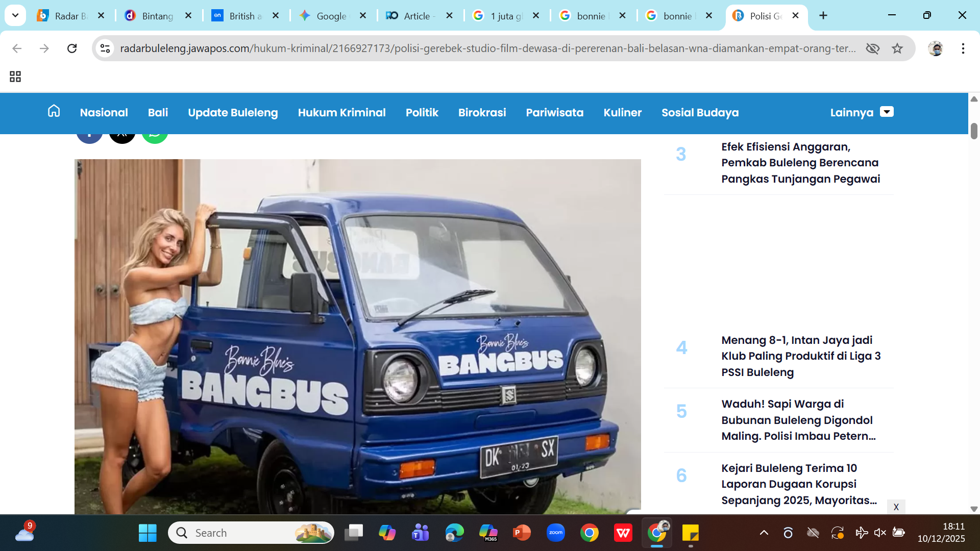Open the apps grid shortcut
This screenshot has height=551, width=980.
tap(15, 77)
